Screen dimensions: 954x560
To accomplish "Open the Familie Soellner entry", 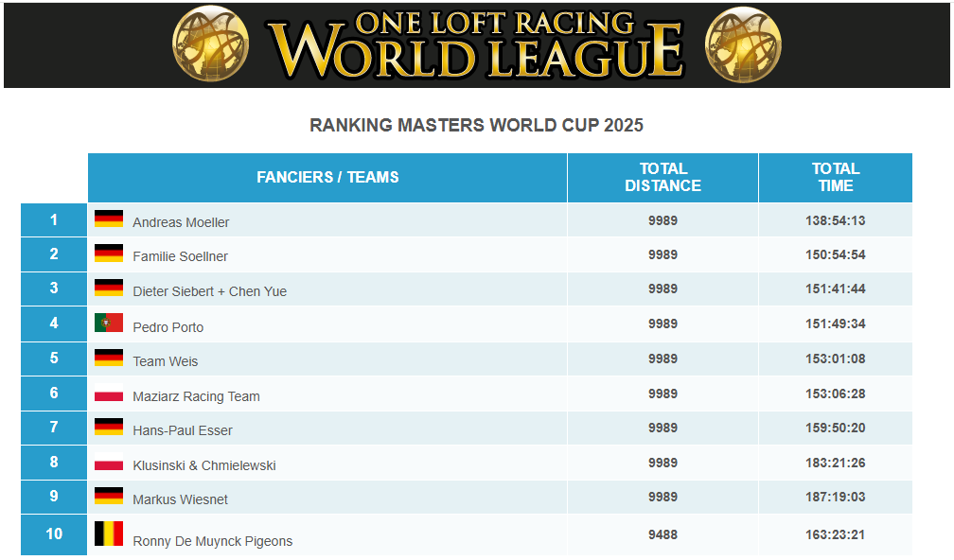I will coord(180,256).
